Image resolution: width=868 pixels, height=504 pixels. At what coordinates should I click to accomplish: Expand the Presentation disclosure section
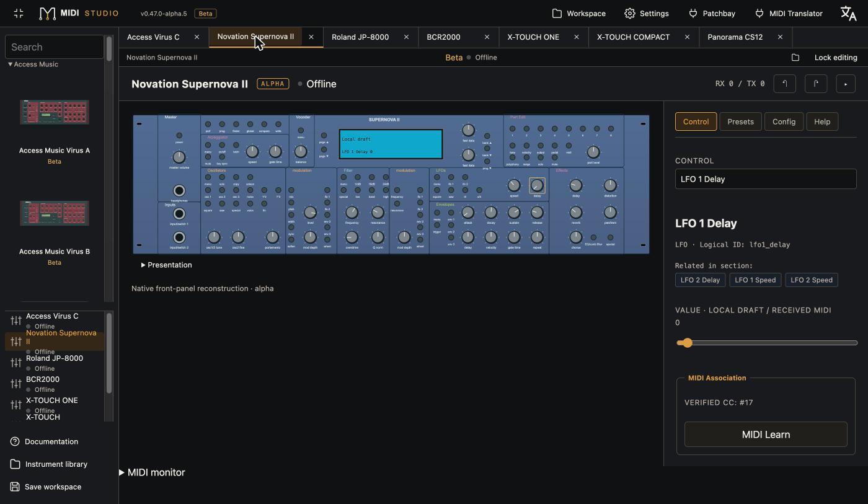click(x=166, y=265)
